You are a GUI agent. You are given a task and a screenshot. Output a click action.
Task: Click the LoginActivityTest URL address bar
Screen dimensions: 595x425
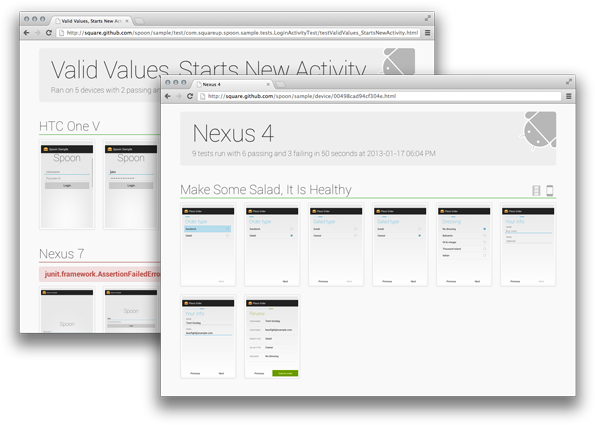(239, 33)
